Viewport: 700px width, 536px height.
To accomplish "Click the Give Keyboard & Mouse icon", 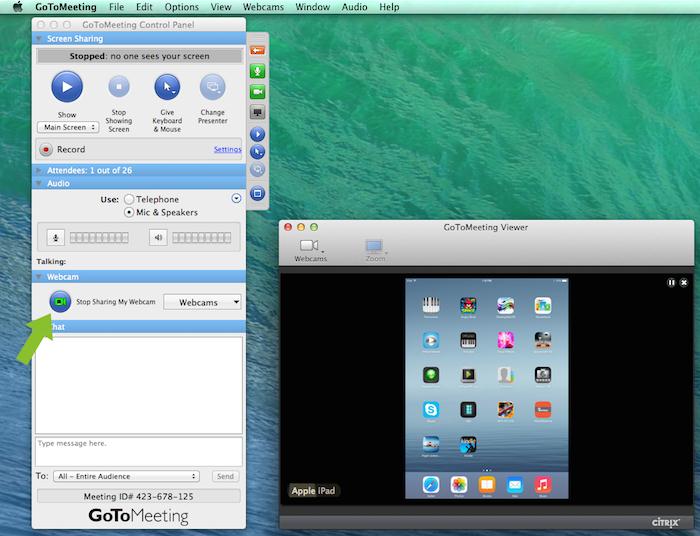I will [x=167, y=87].
